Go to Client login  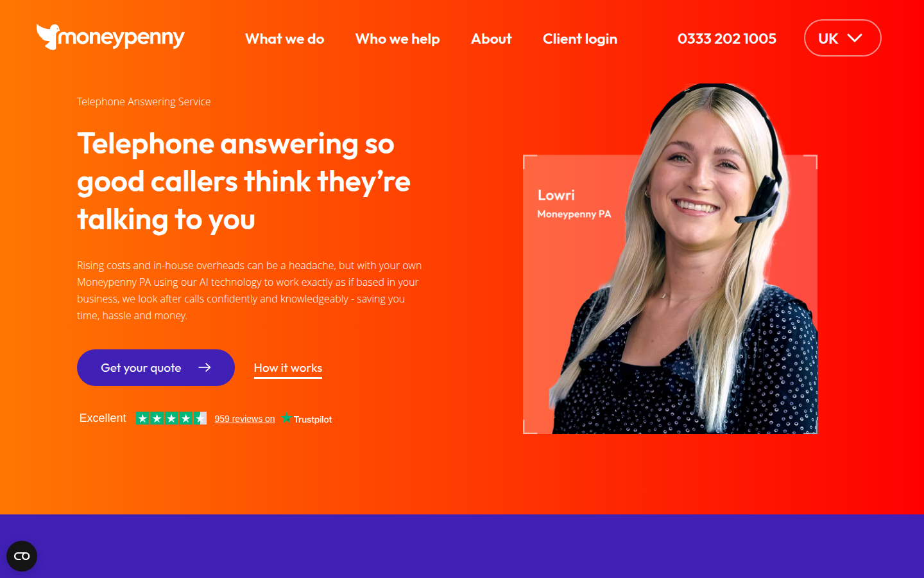click(580, 39)
